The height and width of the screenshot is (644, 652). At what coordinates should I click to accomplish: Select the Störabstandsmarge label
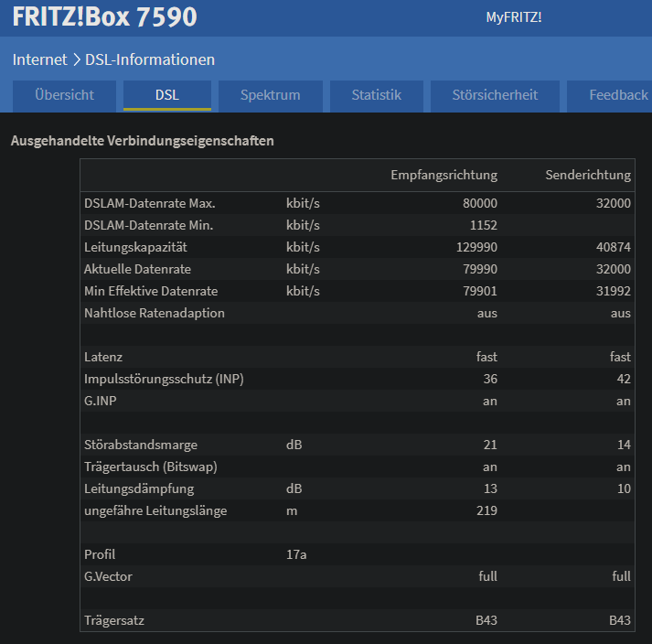[141, 445]
